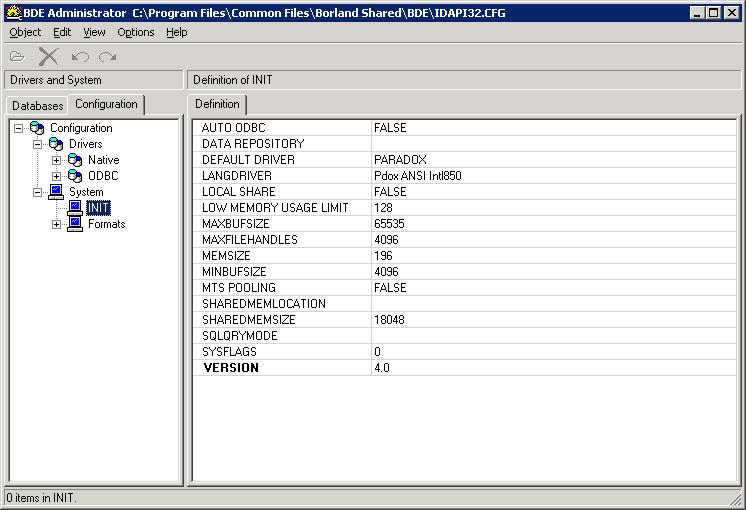Click the Undo arrow toolbar icon
The width and height of the screenshot is (746, 510).
click(x=80, y=56)
